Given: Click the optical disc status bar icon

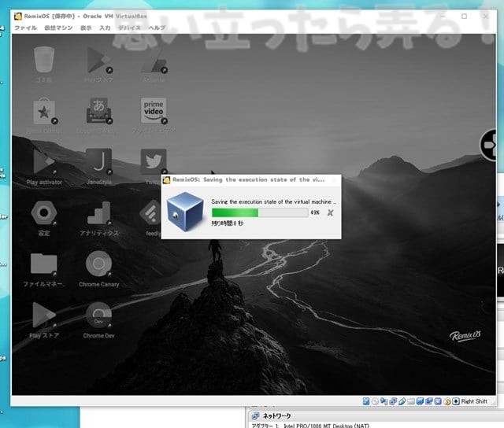Looking at the screenshot, I should 375,401.
